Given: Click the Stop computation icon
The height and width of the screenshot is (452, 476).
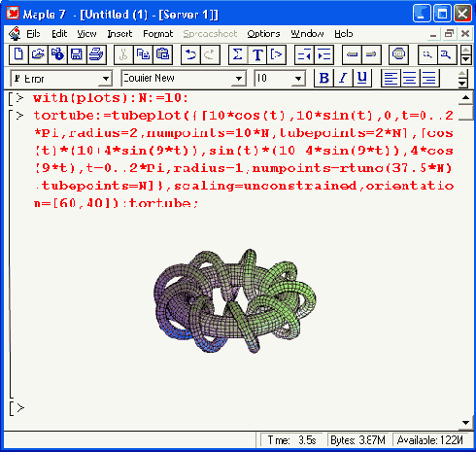Looking at the screenshot, I should [x=398, y=54].
